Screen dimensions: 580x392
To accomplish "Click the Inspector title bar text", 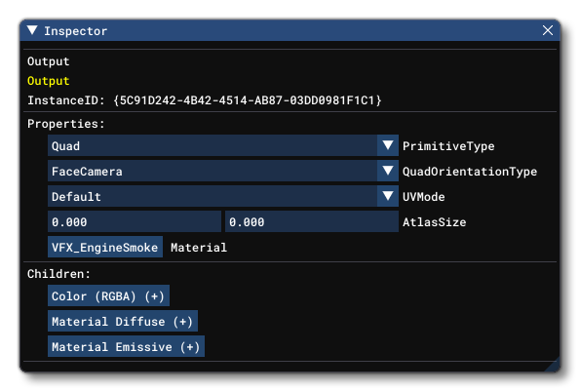I will point(76,31).
